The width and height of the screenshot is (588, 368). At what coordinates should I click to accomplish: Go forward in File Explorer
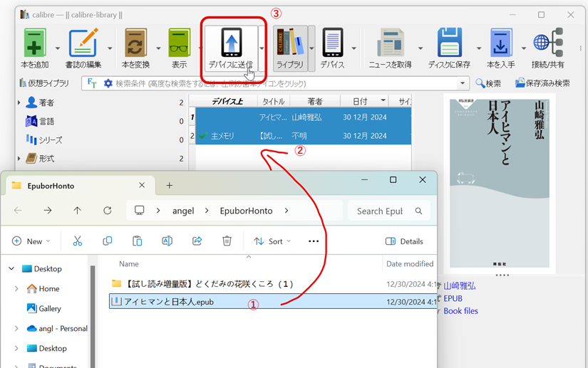click(48, 211)
